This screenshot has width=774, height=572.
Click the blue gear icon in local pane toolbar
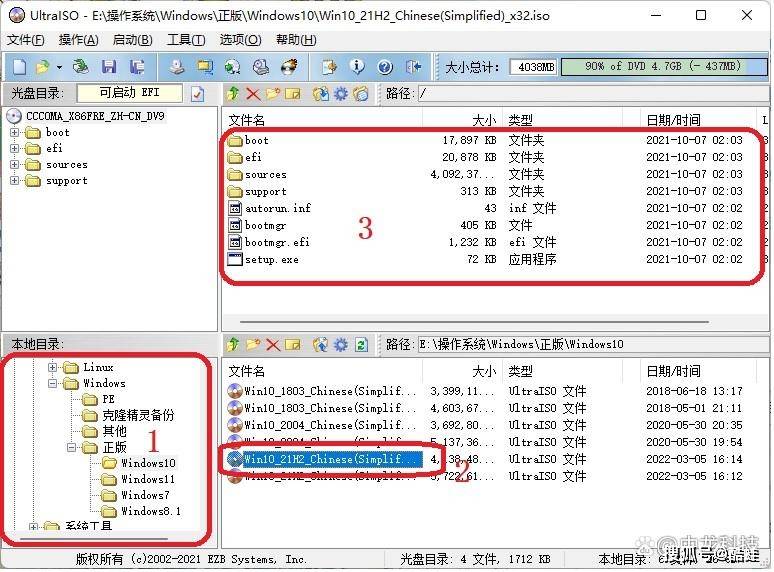tap(341, 344)
